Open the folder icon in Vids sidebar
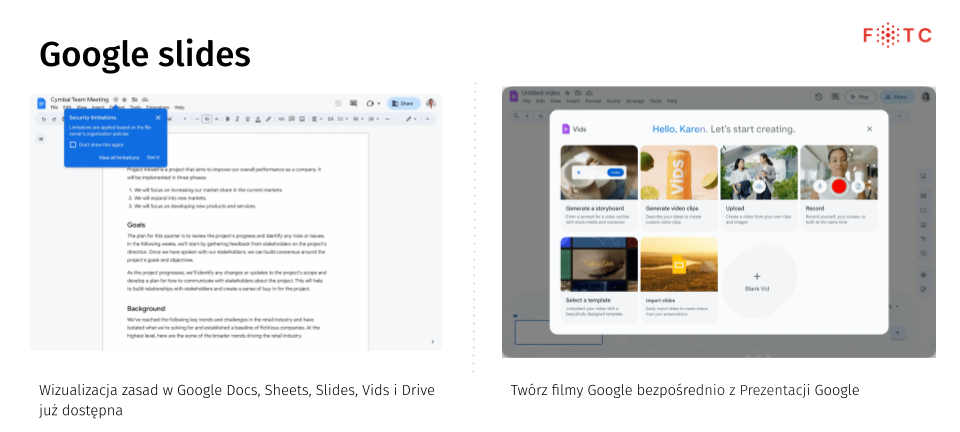Image resolution: width=960 pixels, height=432 pixels. pyautogui.click(x=923, y=210)
